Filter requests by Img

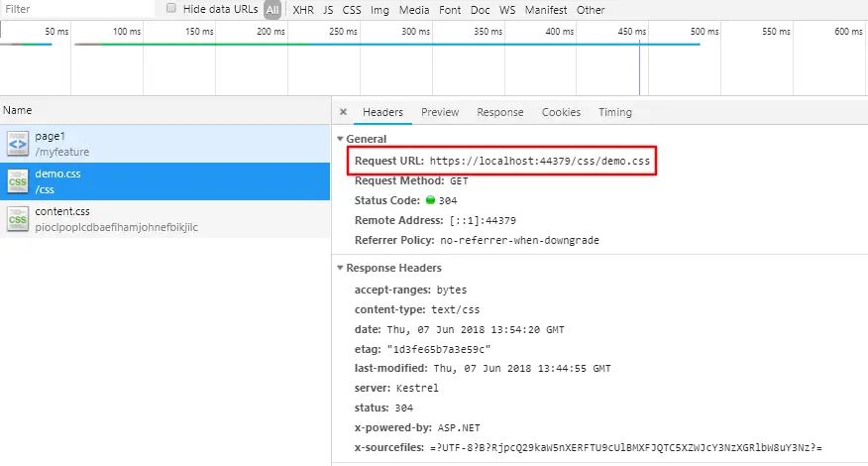pyautogui.click(x=380, y=10)
